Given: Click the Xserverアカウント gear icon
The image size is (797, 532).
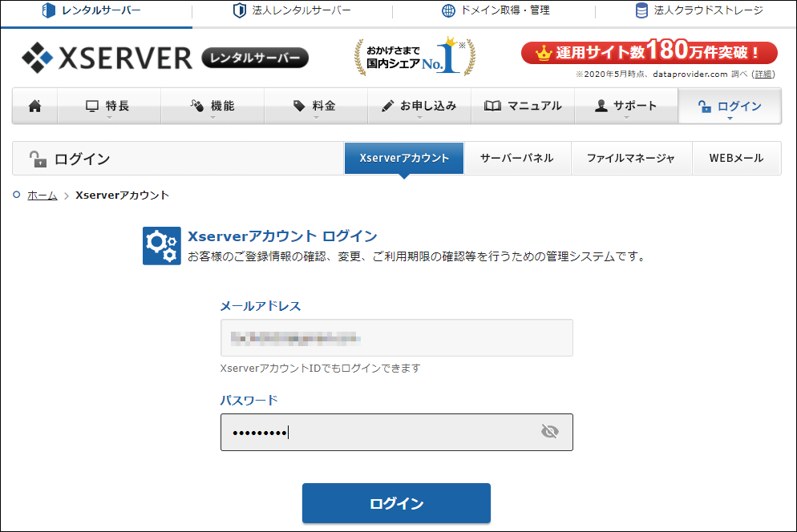Looking at the screenshot, I should pyautogui.click(x=162, y=246).
